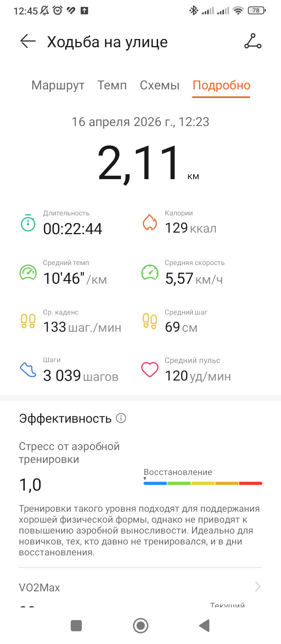Switch to the Маршрут tab
281x644 pixels.
pyautogui.click(x=58, y=85)
